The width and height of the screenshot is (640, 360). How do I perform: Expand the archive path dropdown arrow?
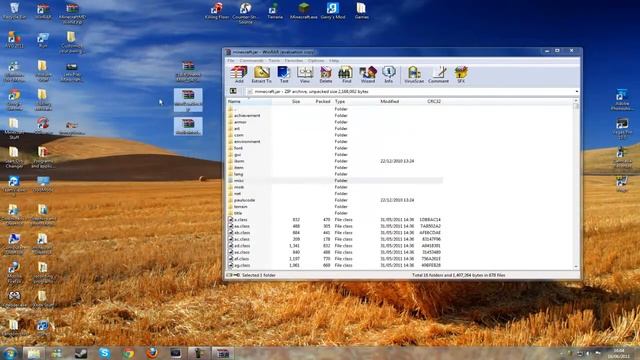click(577, 91)
